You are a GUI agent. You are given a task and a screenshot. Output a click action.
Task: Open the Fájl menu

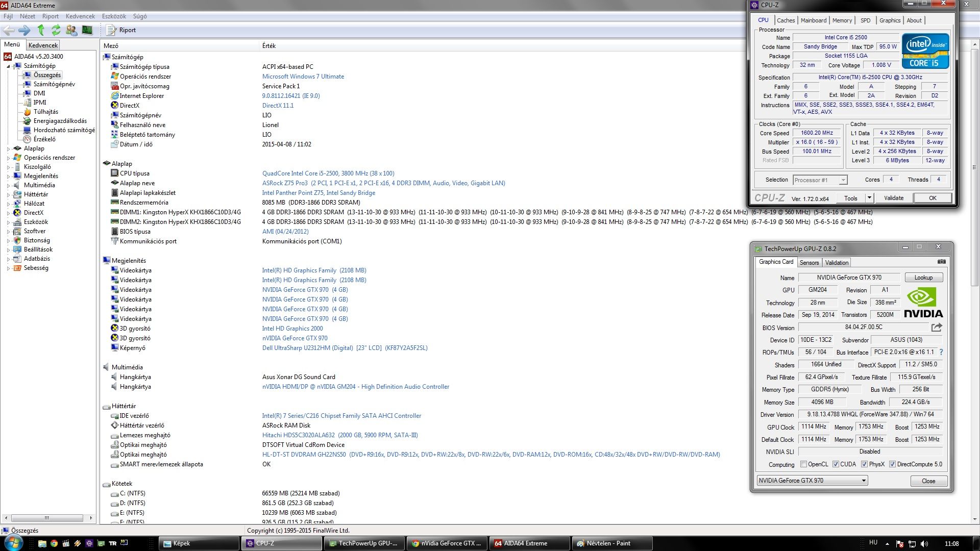tap(8, 16)
